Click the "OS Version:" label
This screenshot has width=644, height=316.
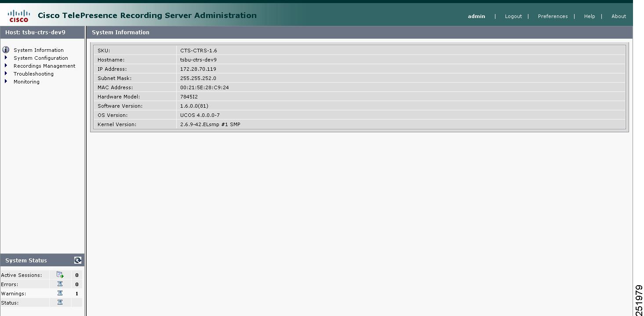113,115
